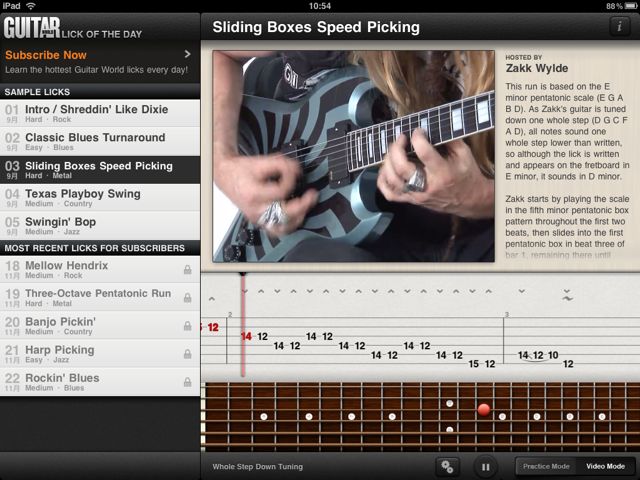The height and width of the screenshot is (480, 640).
Task: Select lick 03 Sliding Boxes Speed Picking
Action: (100, 169)
